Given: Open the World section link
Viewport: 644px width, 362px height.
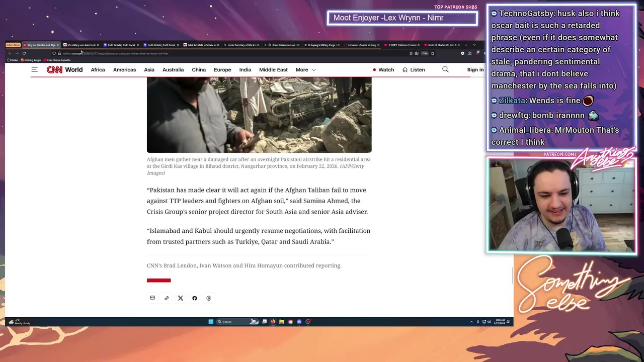Looking at the screenshot, I should (x=73, y=70).
